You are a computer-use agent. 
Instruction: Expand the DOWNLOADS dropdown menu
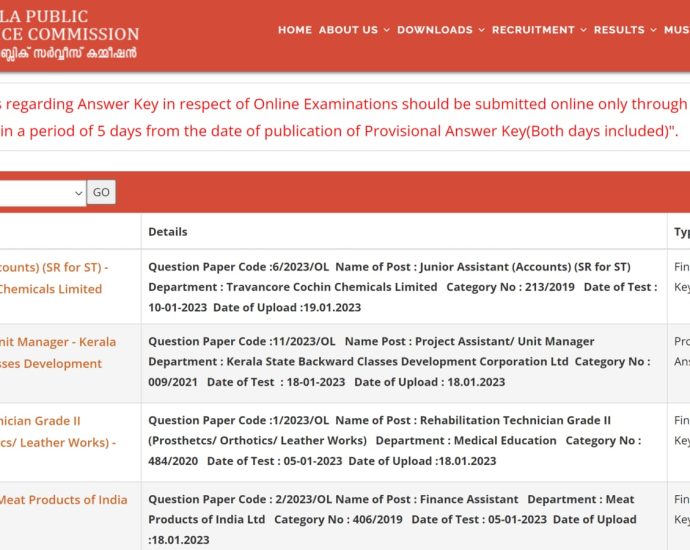(x=440, y=30)
